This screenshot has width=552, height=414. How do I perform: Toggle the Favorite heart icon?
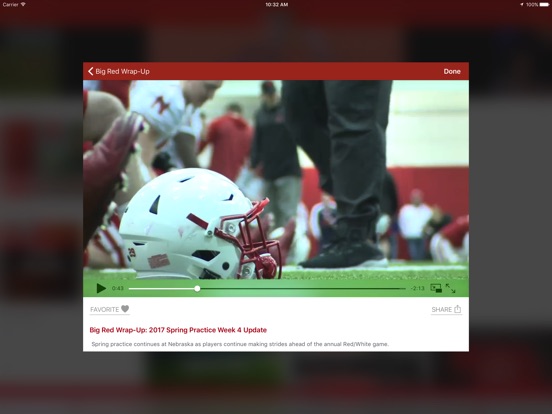point(125,309)
